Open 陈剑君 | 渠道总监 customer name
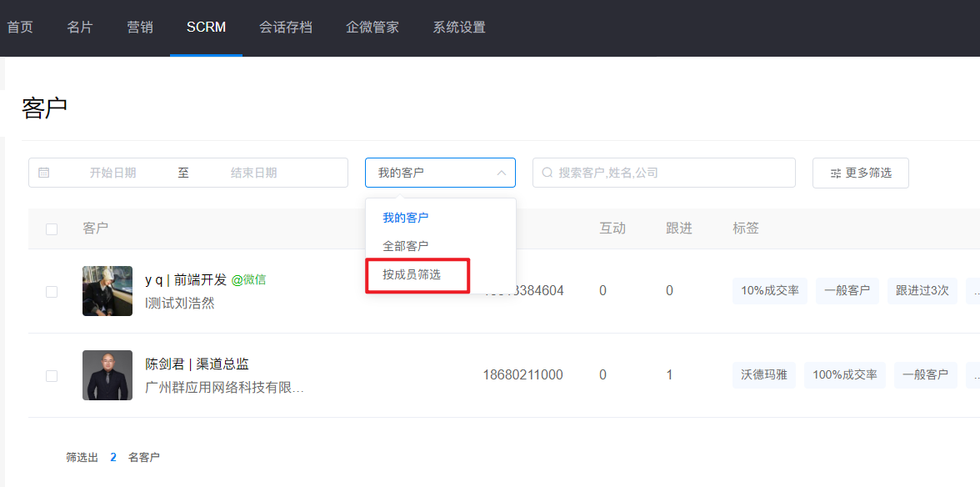The height and width of the screenshot is (487, 980). pyautogui.click(x=197, y=364)
